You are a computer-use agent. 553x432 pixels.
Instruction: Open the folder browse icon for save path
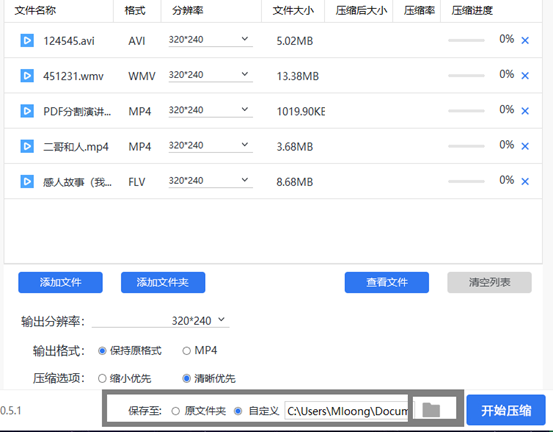[x=431, y=410]
